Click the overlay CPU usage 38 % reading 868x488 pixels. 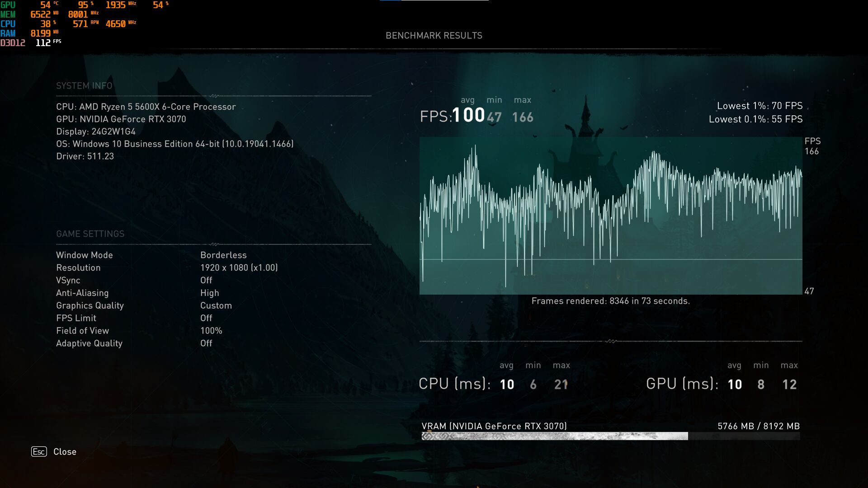click(x=48, y=24)
